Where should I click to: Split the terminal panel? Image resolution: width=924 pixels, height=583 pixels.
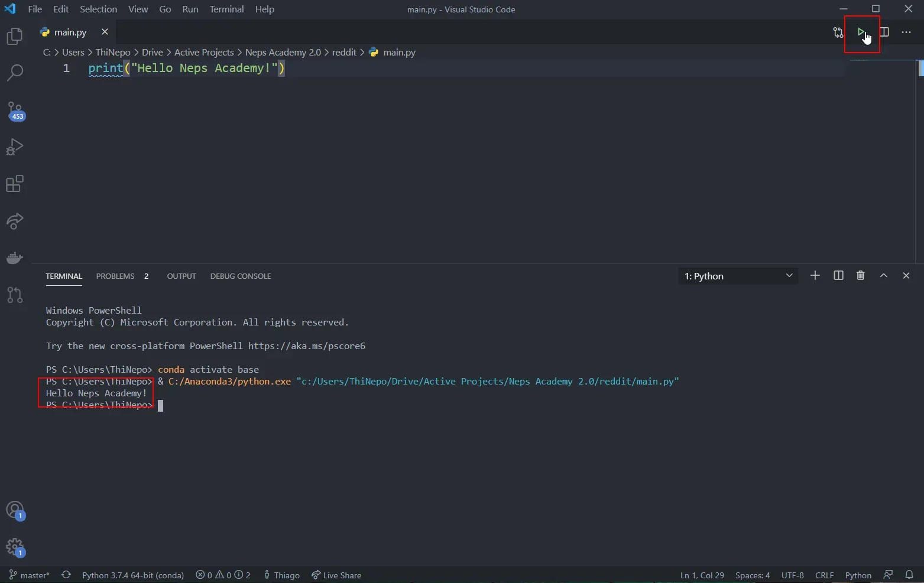click(838, 275)
